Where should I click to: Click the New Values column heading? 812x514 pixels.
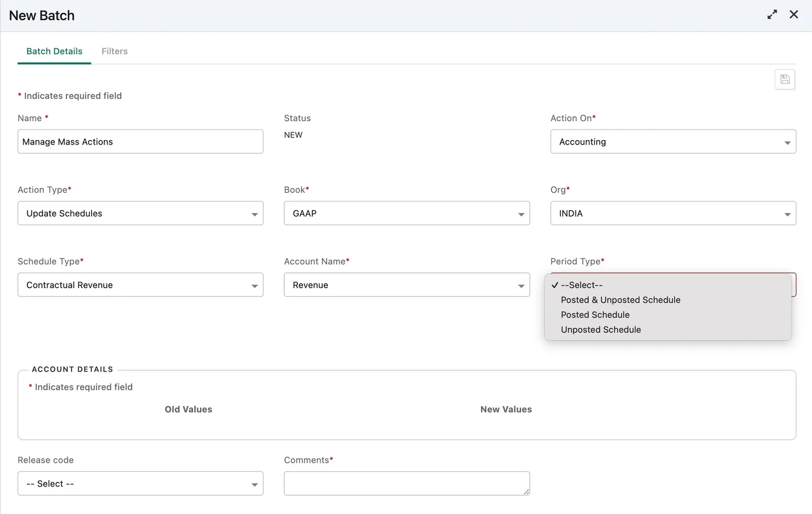506,409
